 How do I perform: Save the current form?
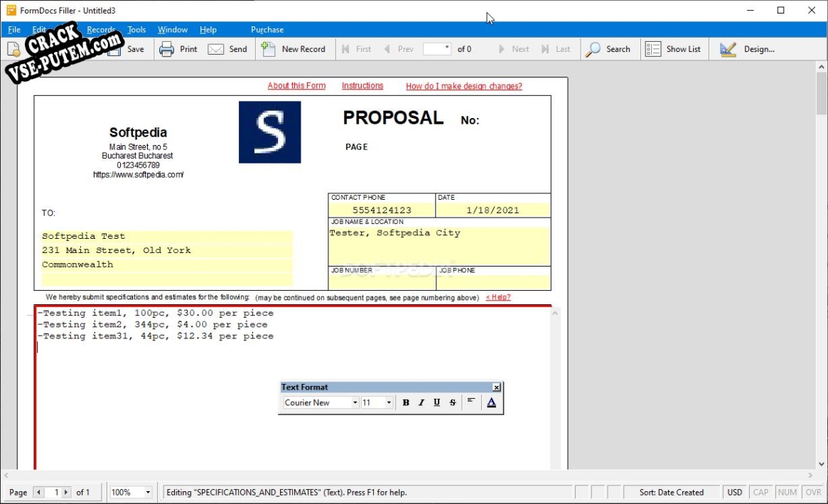(x=127, y=49)
